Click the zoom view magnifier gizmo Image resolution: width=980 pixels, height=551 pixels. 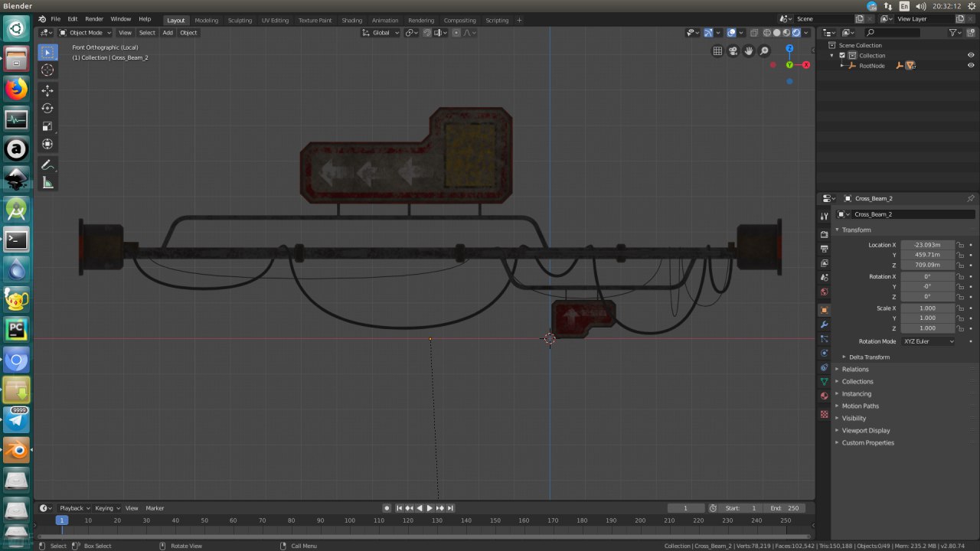click(764, 51)
